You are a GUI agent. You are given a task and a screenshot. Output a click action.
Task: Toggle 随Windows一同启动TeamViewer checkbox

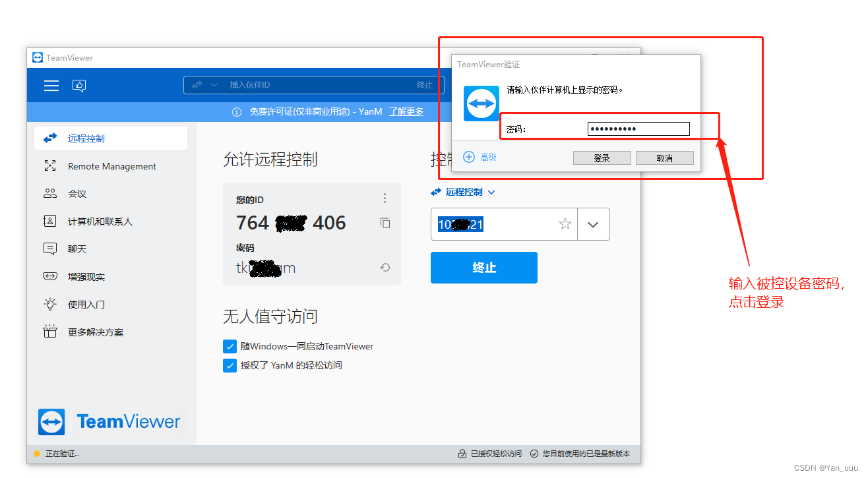[230, 346]
